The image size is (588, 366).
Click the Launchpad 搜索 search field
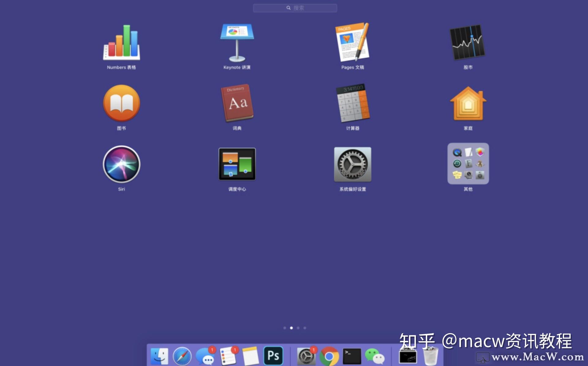(x=295, y=8)
